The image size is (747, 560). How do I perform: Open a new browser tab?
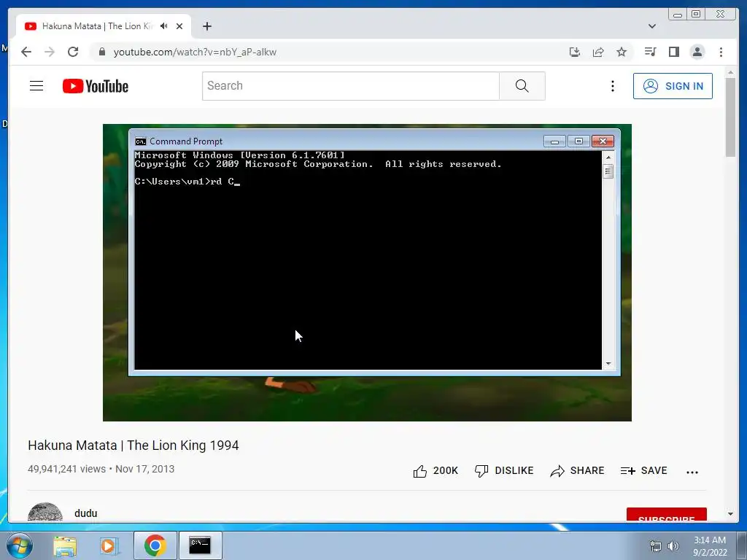pyautogui.click(x=206, y=26)
